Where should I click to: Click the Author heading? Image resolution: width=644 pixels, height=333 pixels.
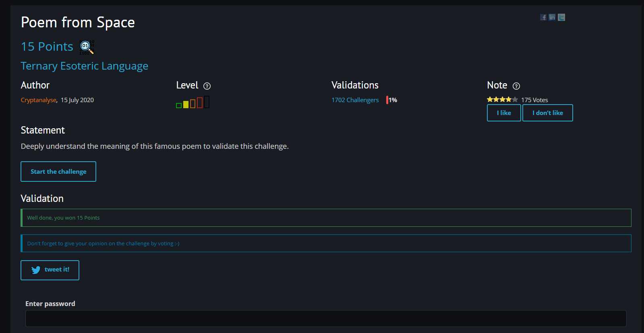tap(35, 85)
